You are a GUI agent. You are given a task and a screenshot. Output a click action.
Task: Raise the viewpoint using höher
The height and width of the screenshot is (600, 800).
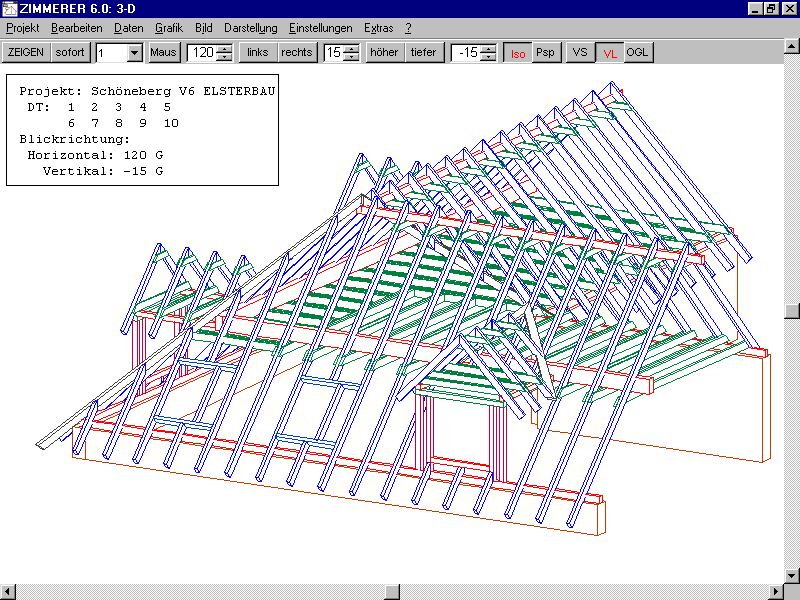[x=384, y=52]
